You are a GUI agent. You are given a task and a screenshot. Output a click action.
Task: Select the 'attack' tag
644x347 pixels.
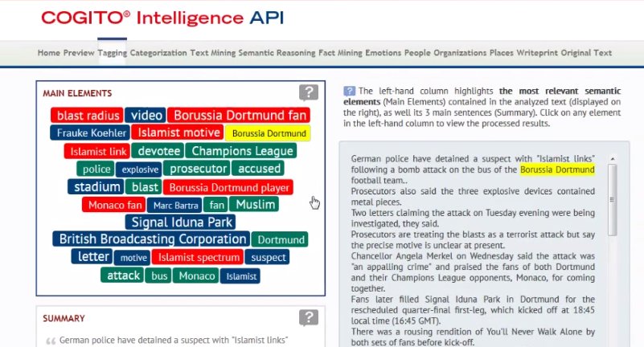[x=122, y=276]
